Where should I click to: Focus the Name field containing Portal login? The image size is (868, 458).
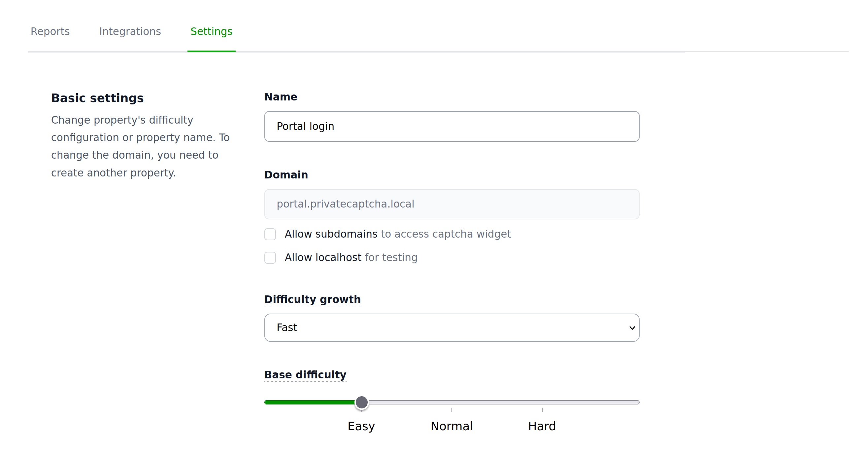click(451, 126)
